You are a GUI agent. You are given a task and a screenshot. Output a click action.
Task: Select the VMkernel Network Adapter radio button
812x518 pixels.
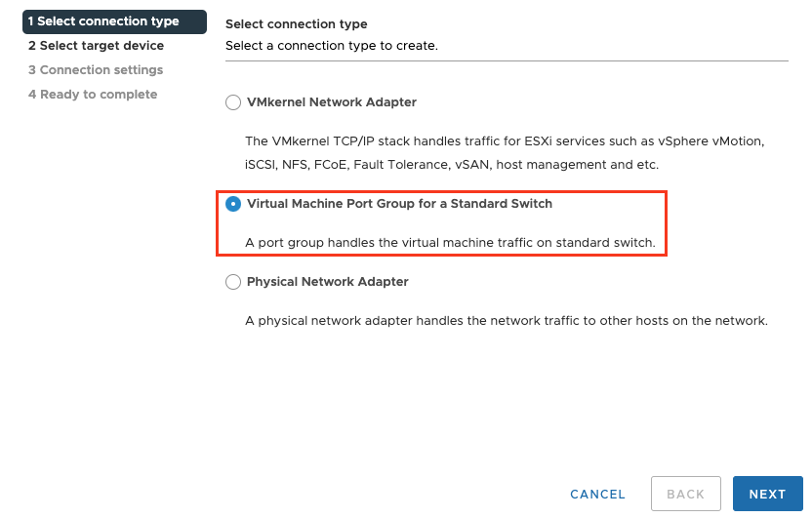point(232,102)
